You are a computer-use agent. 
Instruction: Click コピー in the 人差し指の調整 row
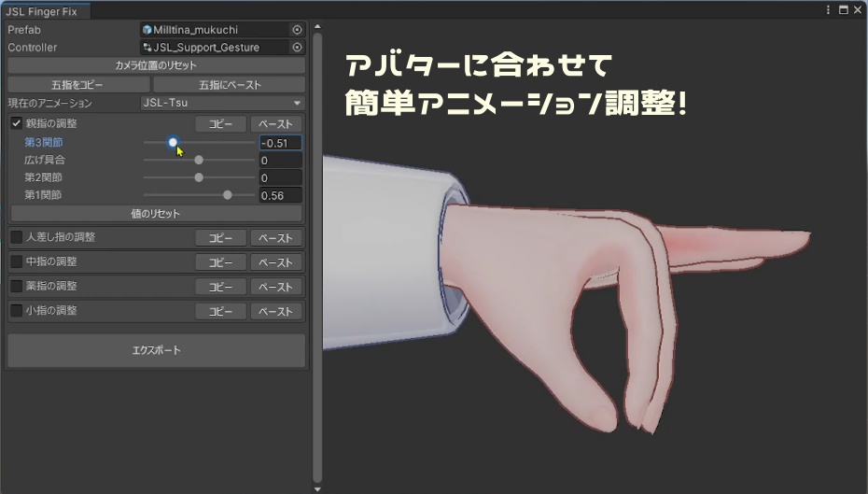click(x=220, y=238)
